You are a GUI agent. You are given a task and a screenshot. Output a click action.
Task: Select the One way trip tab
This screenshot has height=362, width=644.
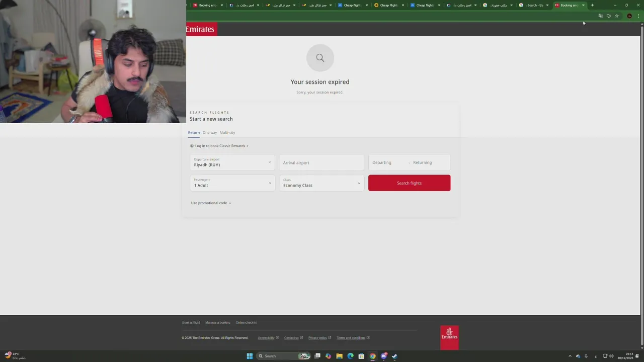click(210, 133)
